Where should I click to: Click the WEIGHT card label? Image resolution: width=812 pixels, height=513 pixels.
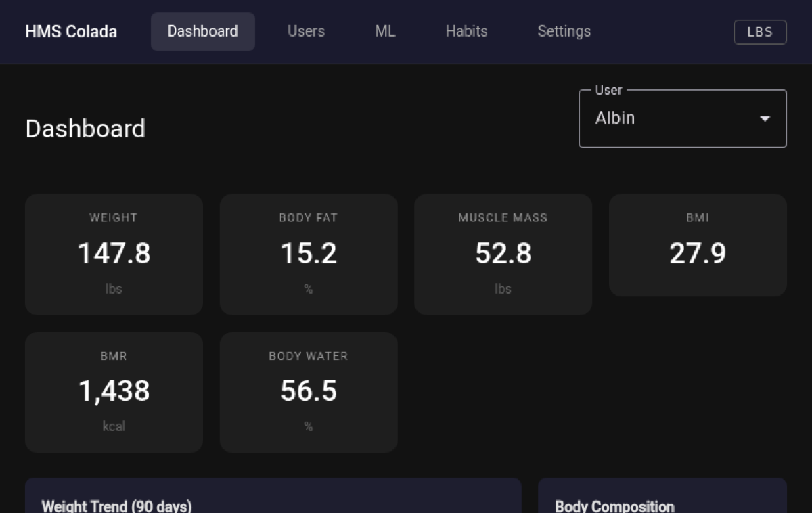(x=114, y=218)
